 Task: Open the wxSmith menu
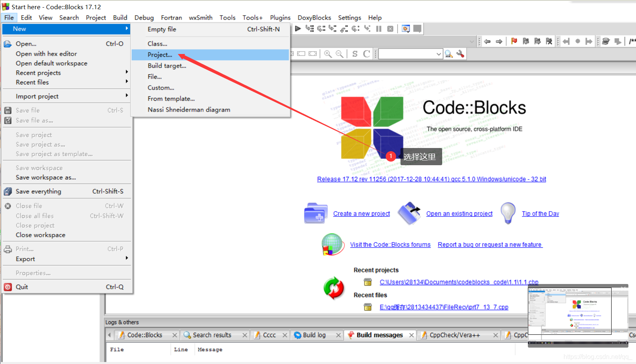pos(201,18)
